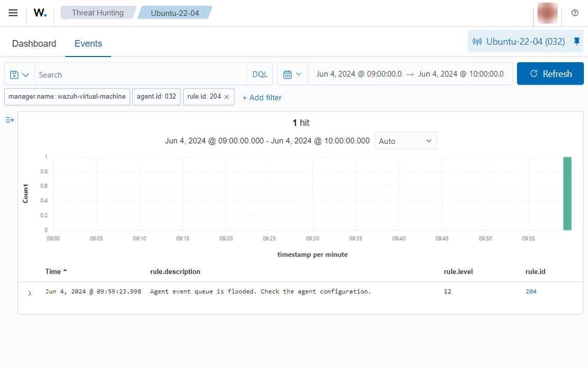Toggle DQL query language switch
The image size is (588, 367).
pyautogui.click(x=260, y=75)
